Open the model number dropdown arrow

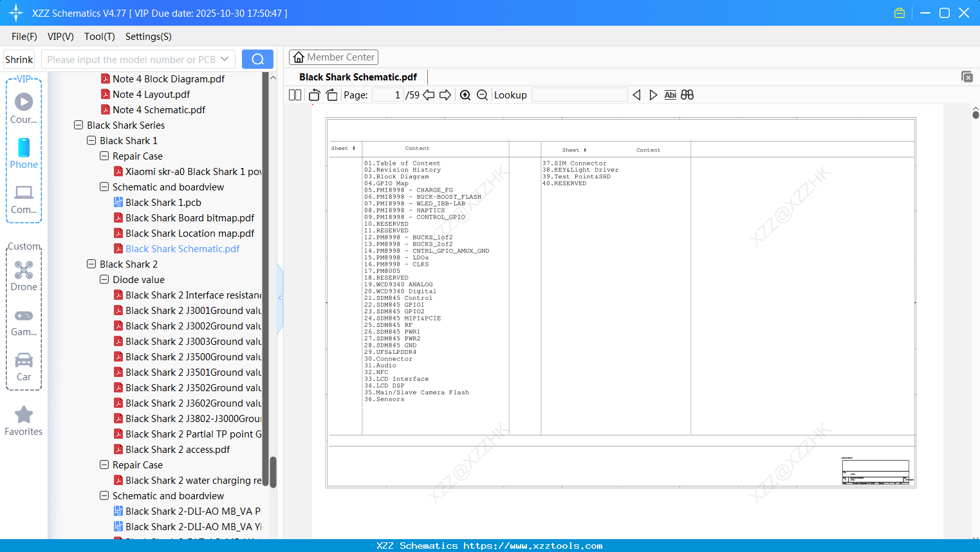click(x=225, y=59)
